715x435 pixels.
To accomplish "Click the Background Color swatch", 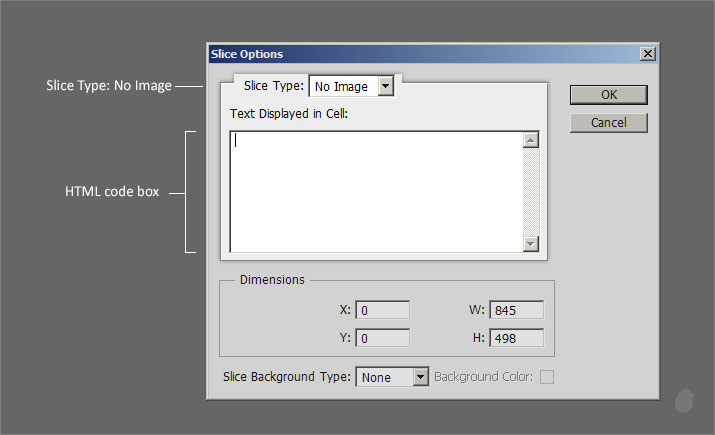I will [547, 377].
